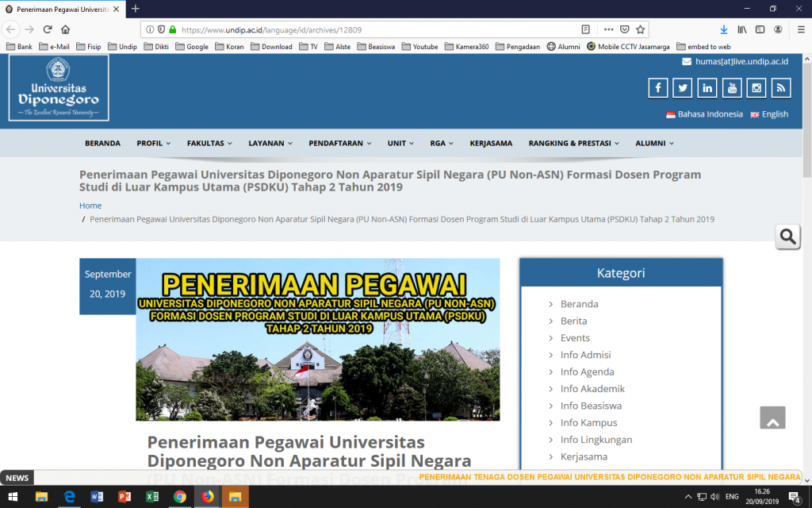Open Excel from the Windows taskbar
Viewport: 812px width, 508px height.
point(151,497)
